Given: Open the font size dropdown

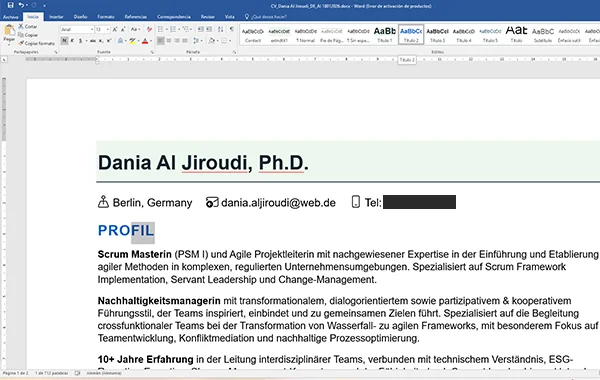Looking at the screenshot, I should (108, 29).
